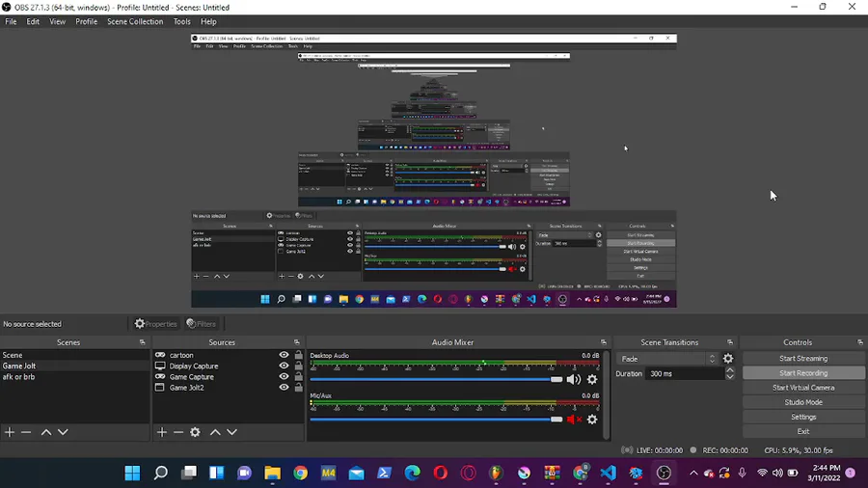Open the Edit menu
Viewport: 868px width, 488px height.
click(x=33, y=21)
